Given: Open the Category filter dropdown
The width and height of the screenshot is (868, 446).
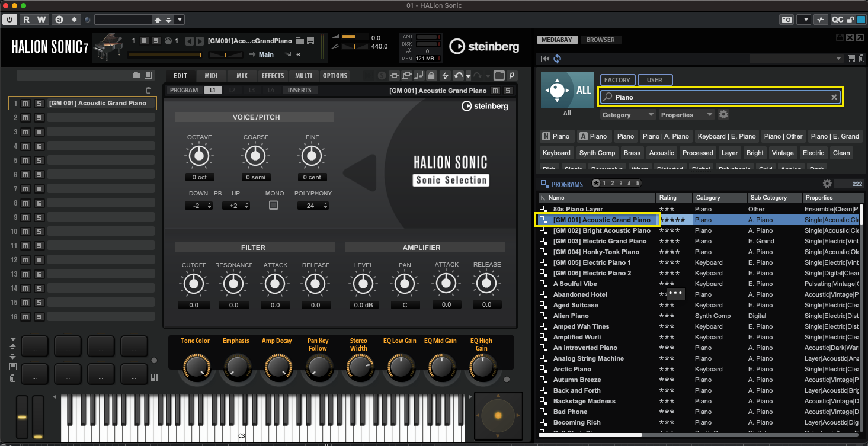Looking at the screenshot, I should click(627, 115).
